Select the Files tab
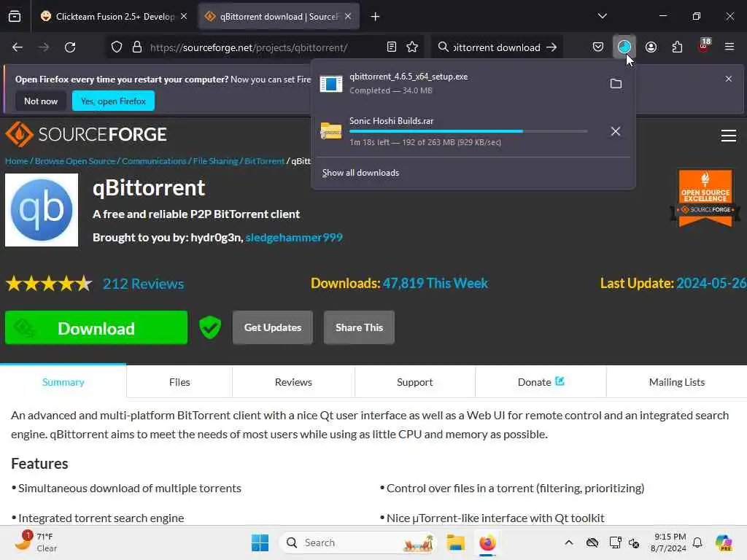Image resolution: width=747 pixels, height=560 pixels. pos(179,382)
